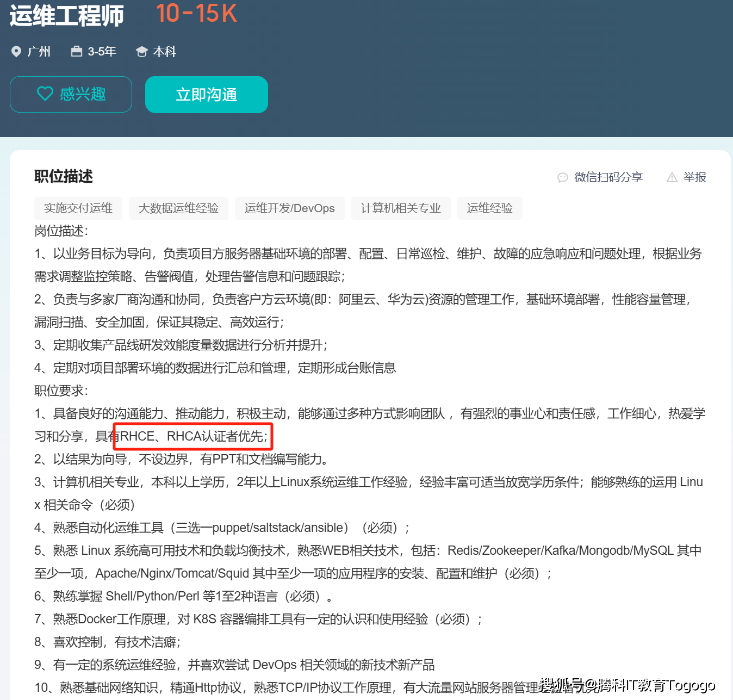733x700 pixels.
Task: Select the 运维经验 tag
Action: [x=489, y=208]
